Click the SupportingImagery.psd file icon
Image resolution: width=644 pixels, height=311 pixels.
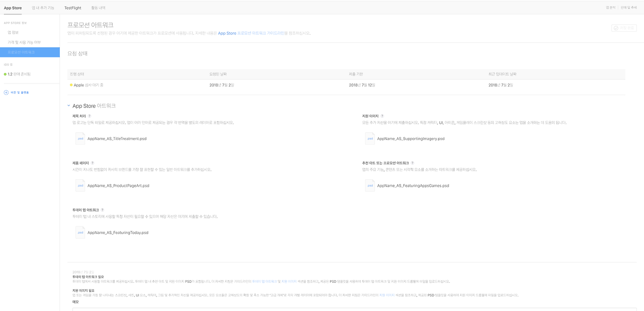click(x=370, y=138)
